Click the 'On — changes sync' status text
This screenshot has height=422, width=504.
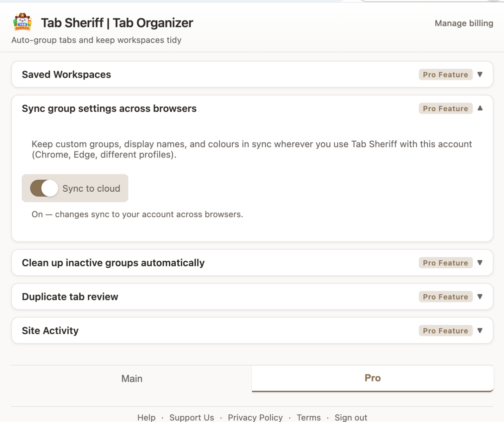pos(137,214)
